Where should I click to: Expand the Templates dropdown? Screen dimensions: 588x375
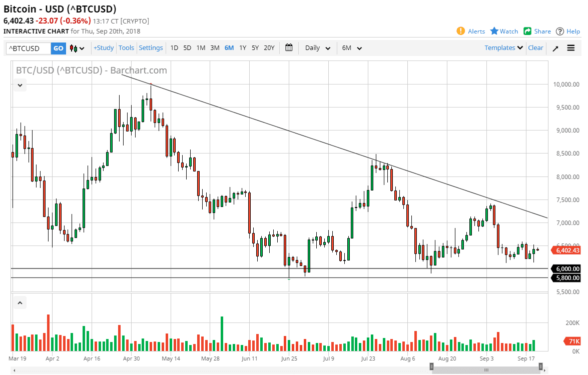click(503, 48)
